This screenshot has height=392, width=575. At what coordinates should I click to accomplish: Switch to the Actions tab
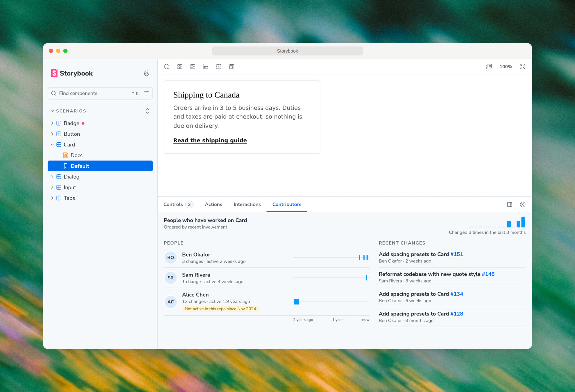point(213,204)
